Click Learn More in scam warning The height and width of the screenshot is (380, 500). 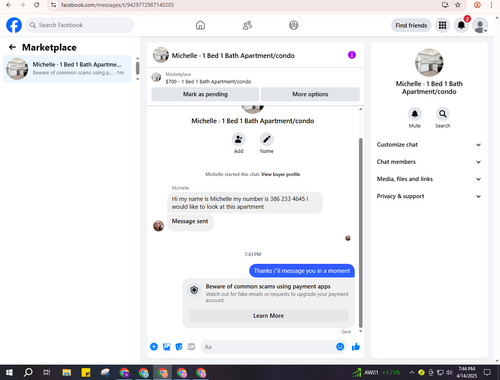(269, 316)
